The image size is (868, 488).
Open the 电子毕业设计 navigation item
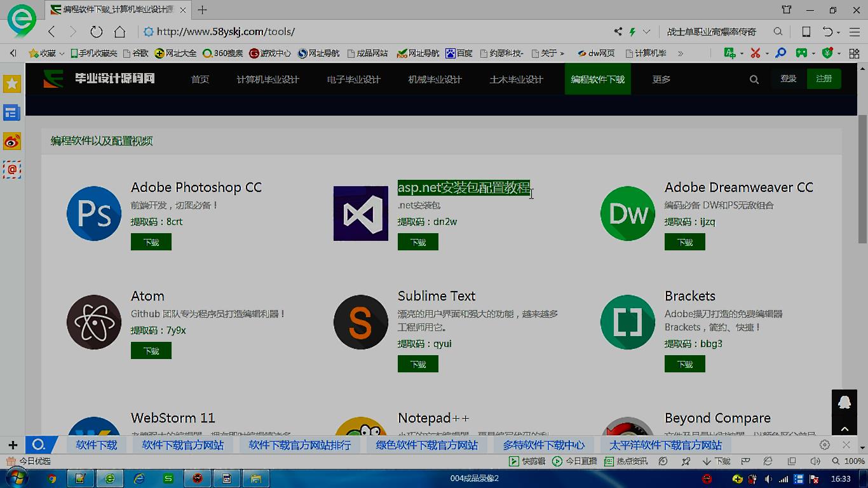353,79
